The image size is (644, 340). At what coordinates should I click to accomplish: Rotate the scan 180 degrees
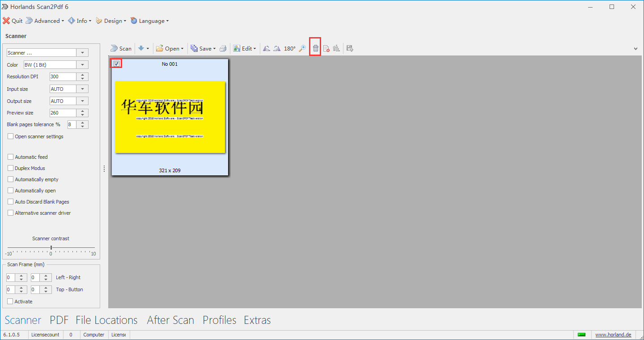(289, 48)
